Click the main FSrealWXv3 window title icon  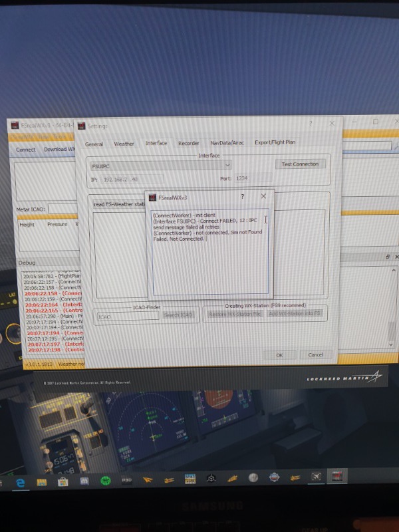pos(15,125)
